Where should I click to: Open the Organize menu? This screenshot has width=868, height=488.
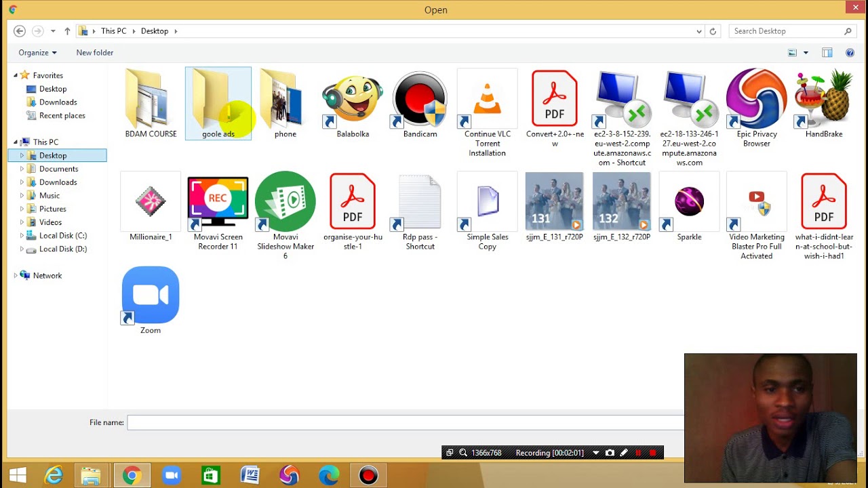tap(37, 53)
